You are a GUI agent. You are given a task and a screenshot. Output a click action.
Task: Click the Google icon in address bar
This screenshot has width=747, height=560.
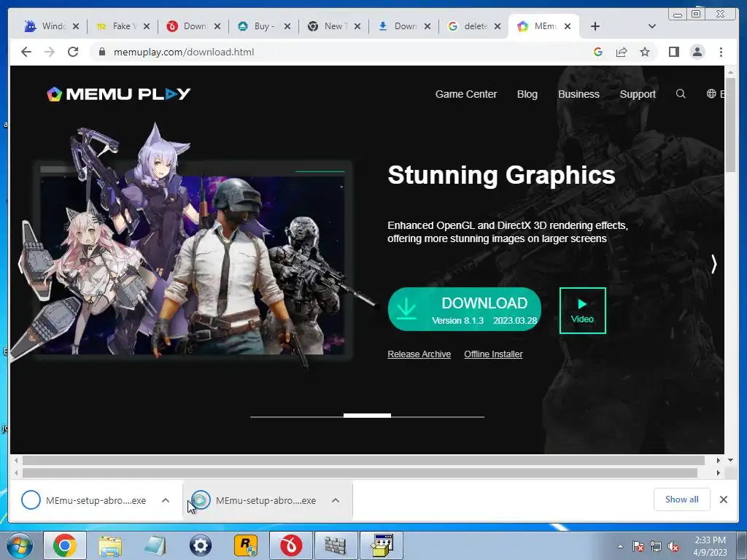[598, 52]
